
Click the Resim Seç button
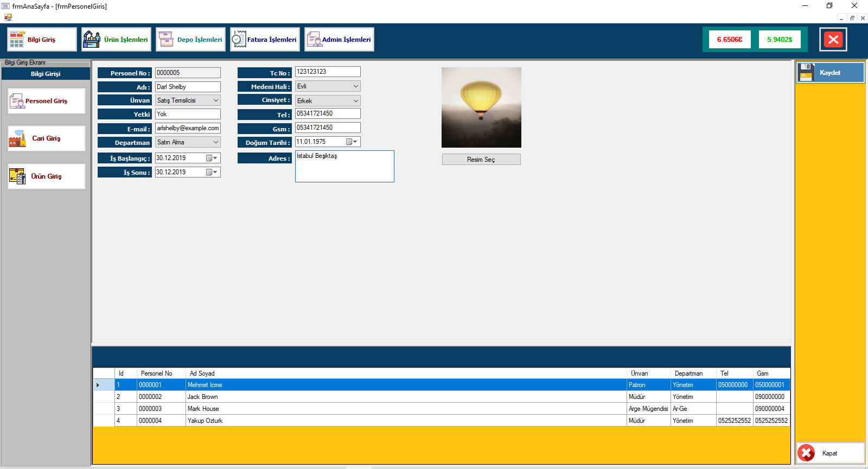pyautogui.click(x=481, y=159)
